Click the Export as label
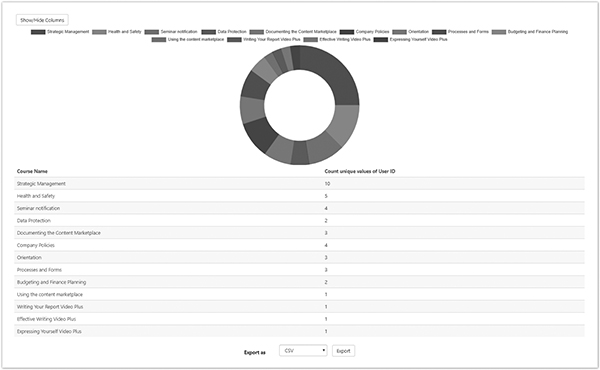600x370 pixels. pyautogui.click(x=254, y=352)
